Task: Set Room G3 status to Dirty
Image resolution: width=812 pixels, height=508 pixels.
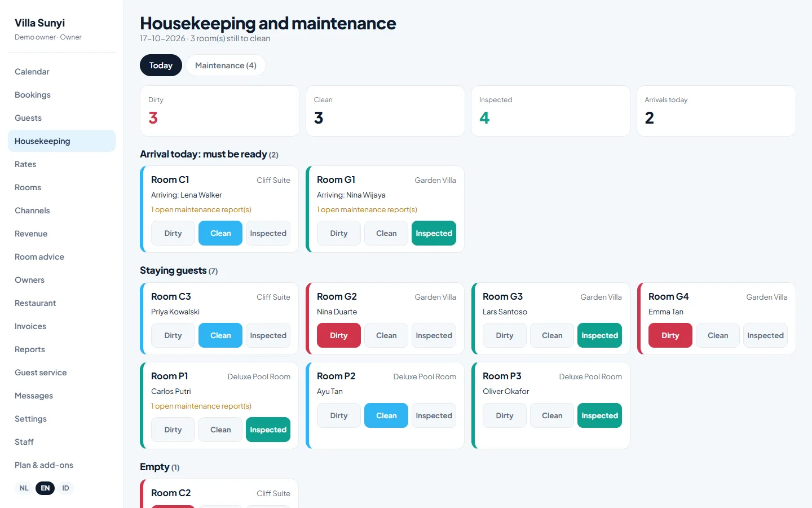Action: 505,335
